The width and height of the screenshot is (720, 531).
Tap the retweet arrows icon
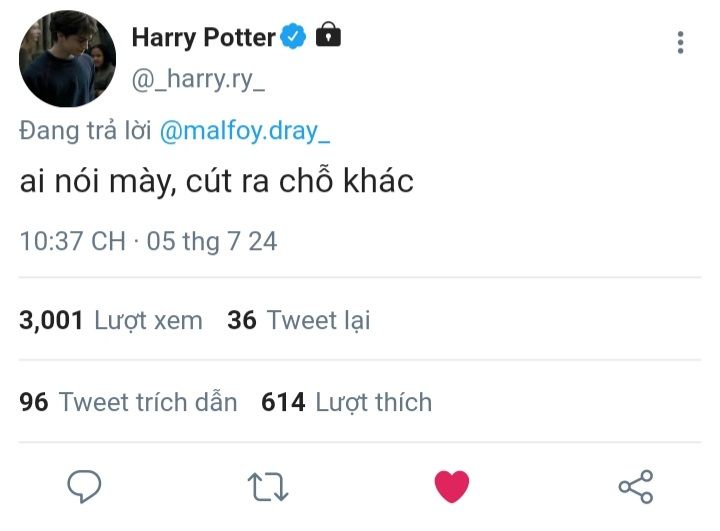coord(268,486)
